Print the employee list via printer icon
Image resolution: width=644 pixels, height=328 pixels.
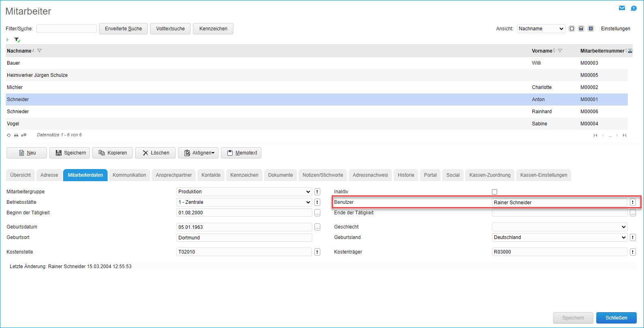(16, 135)
